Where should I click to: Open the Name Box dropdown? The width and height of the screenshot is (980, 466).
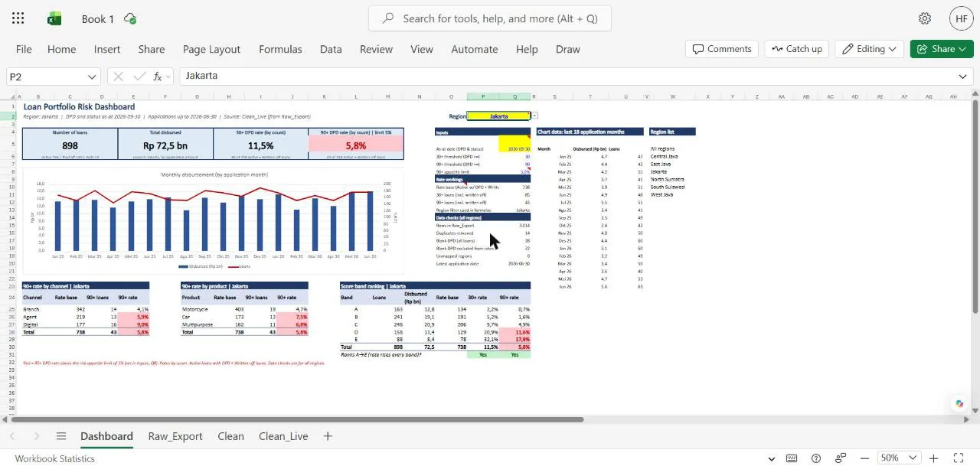coord(93,77)
